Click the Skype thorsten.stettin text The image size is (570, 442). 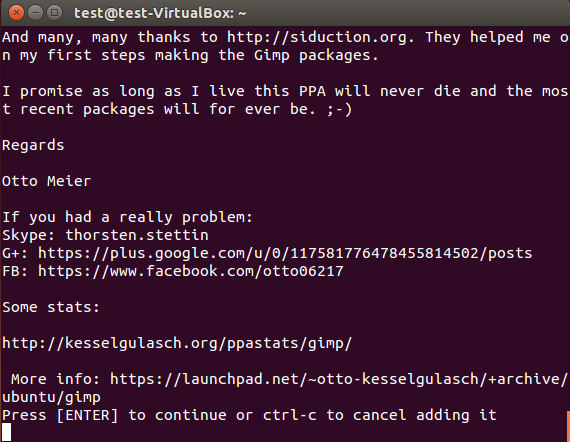[105, 235]
